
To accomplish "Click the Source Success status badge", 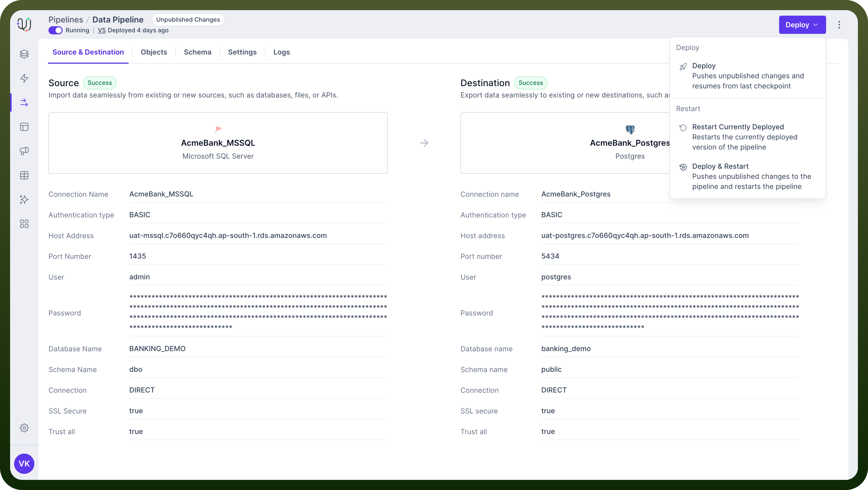I will point(100,83).
